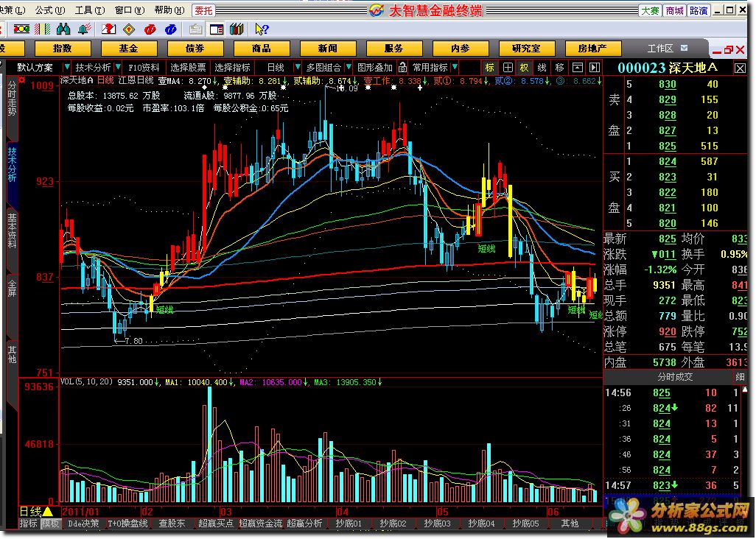Viewport: 756px width, 539px height.
Task: Click the blue circular logo icon
Action: (x=171, y=29)
